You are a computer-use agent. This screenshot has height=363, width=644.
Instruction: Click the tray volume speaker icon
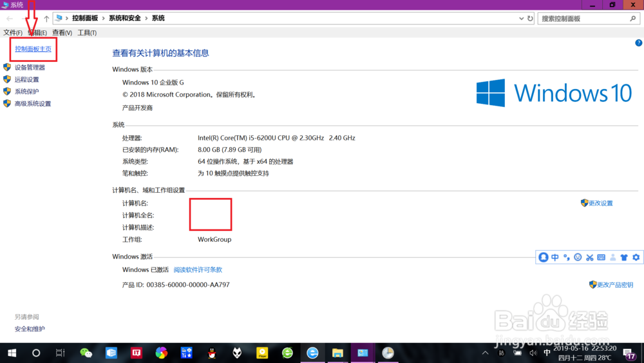[x=533, y=353]
